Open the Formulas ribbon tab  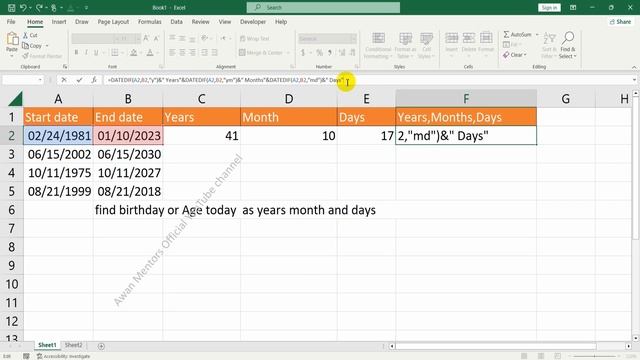click(x=149, y=22)
